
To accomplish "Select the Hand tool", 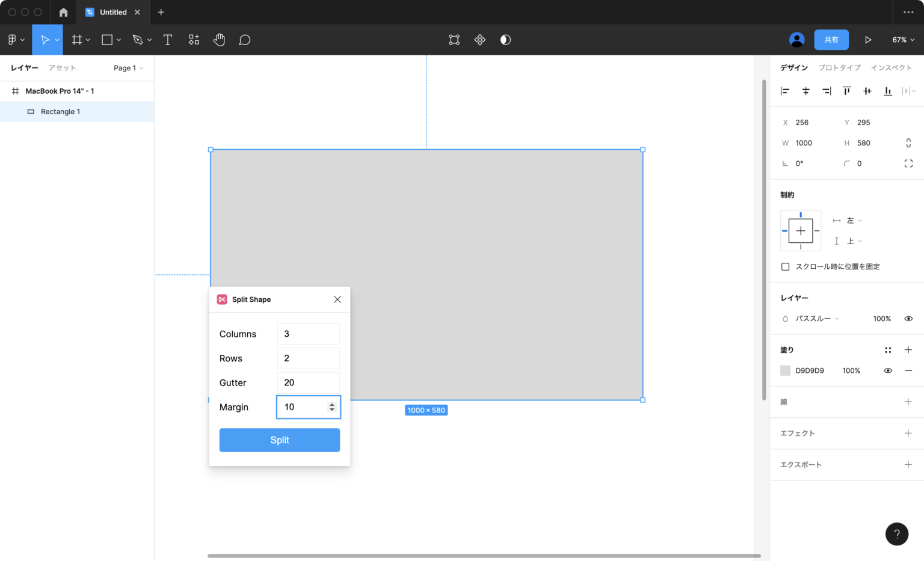I will click(219, 40).
